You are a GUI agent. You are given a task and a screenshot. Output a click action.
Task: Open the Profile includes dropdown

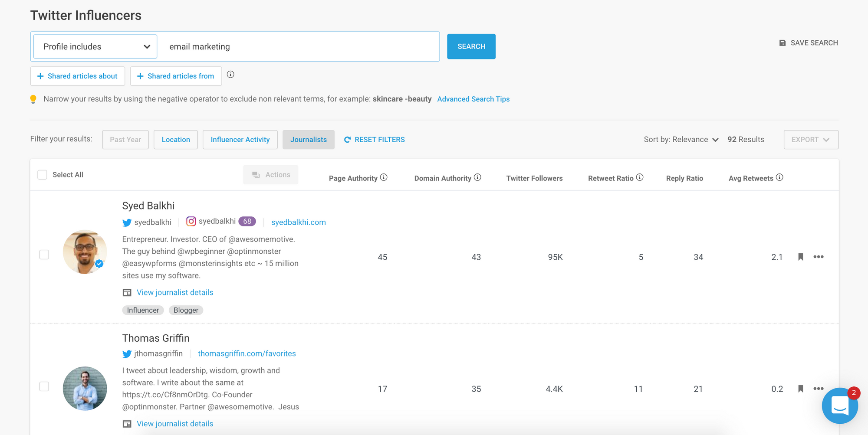[95, 46]
